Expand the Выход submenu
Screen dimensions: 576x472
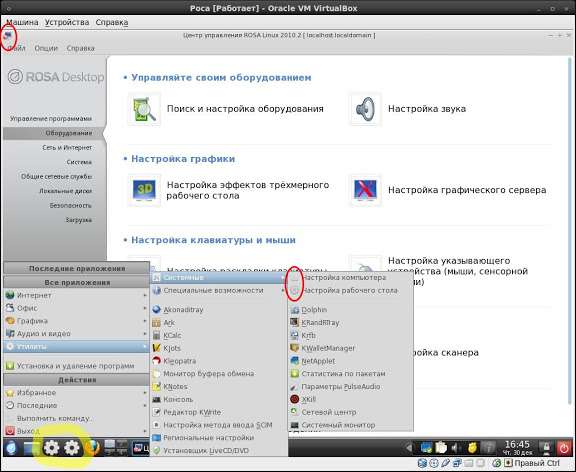coord(76,431)
